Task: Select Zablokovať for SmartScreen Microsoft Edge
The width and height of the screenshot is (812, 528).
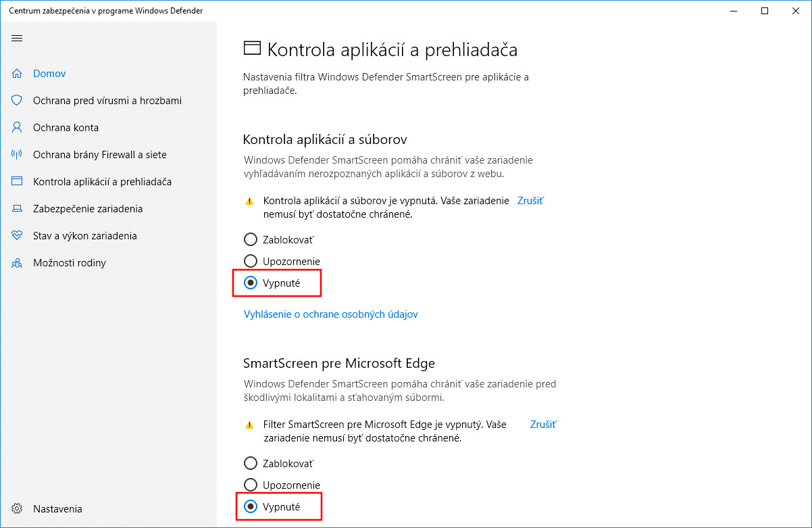Action: (x=251, y=463)
